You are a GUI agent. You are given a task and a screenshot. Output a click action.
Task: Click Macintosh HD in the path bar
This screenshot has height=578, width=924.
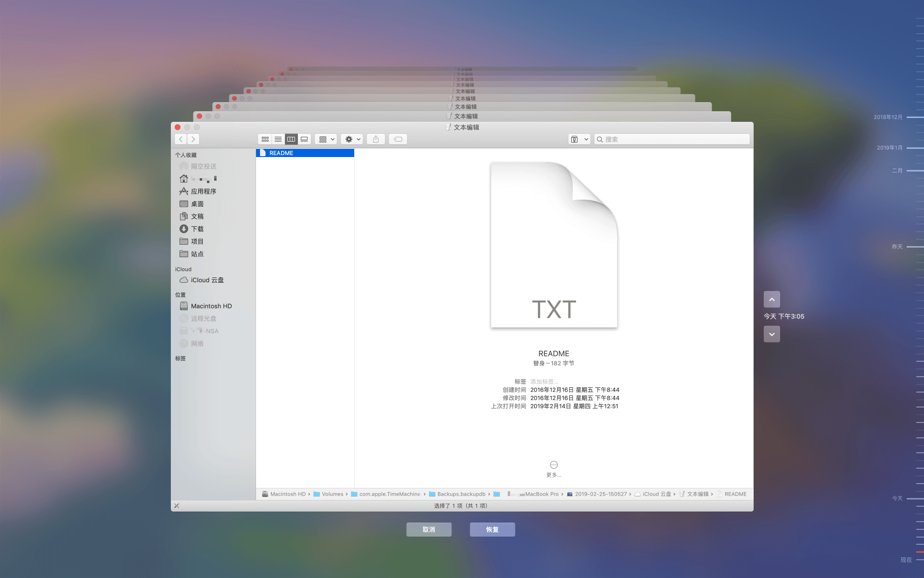pyautogui.click(x=284, y=494)
